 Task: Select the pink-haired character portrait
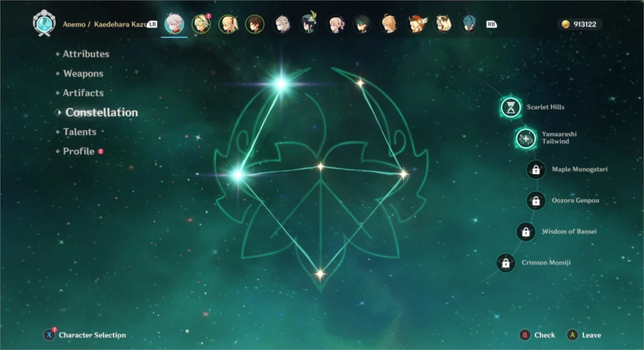[336, 24]
